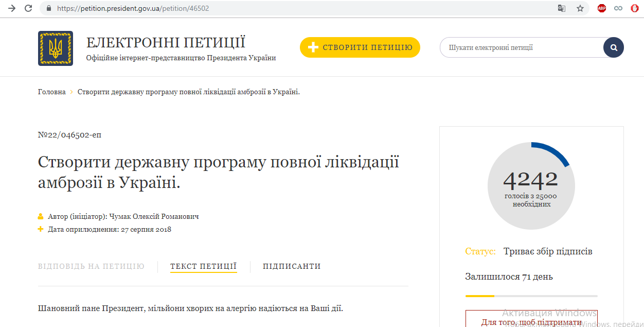
Task: Click the Adblock Plus extension icon
Action: 601,8
